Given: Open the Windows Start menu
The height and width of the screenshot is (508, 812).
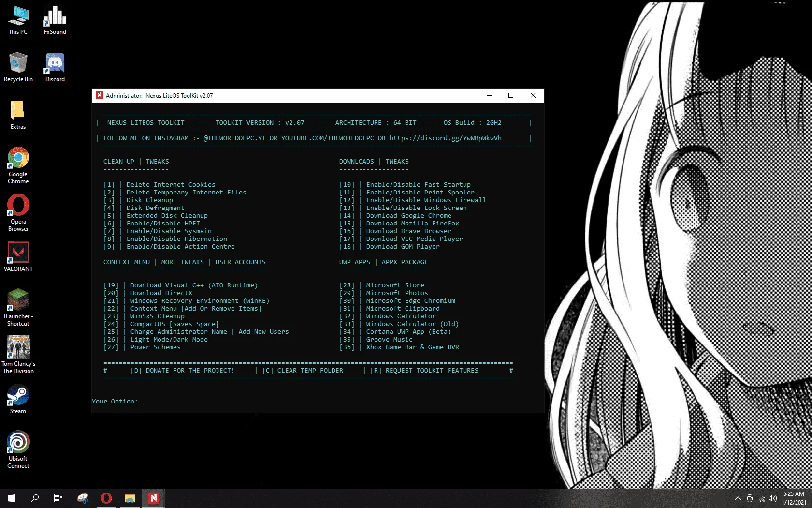Looking at the screenshot, I should pyautogui.click(x=12, y=498).
